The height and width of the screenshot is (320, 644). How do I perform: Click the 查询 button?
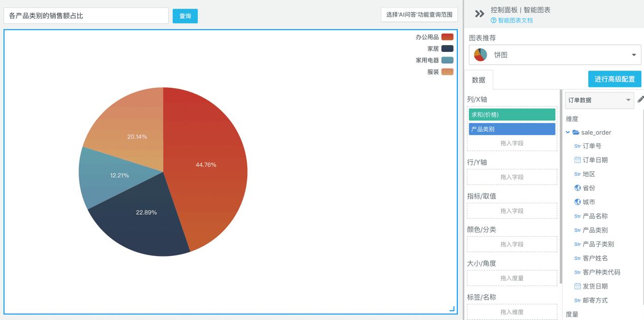coord(185,16)
